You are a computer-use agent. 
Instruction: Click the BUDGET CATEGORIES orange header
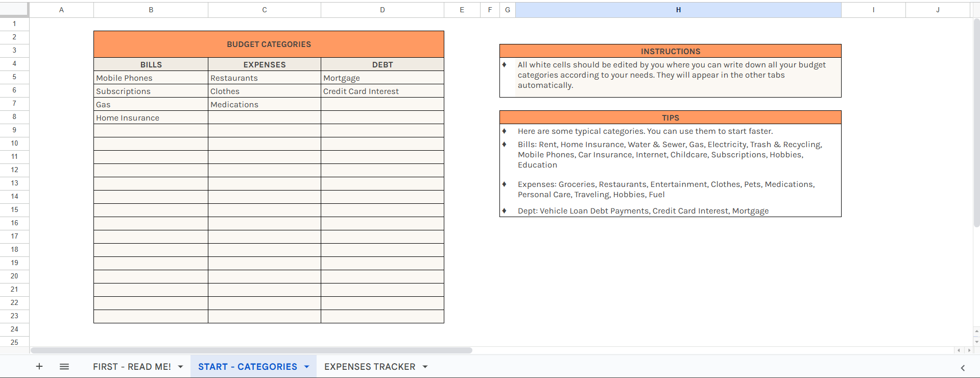tap(269, 44)
